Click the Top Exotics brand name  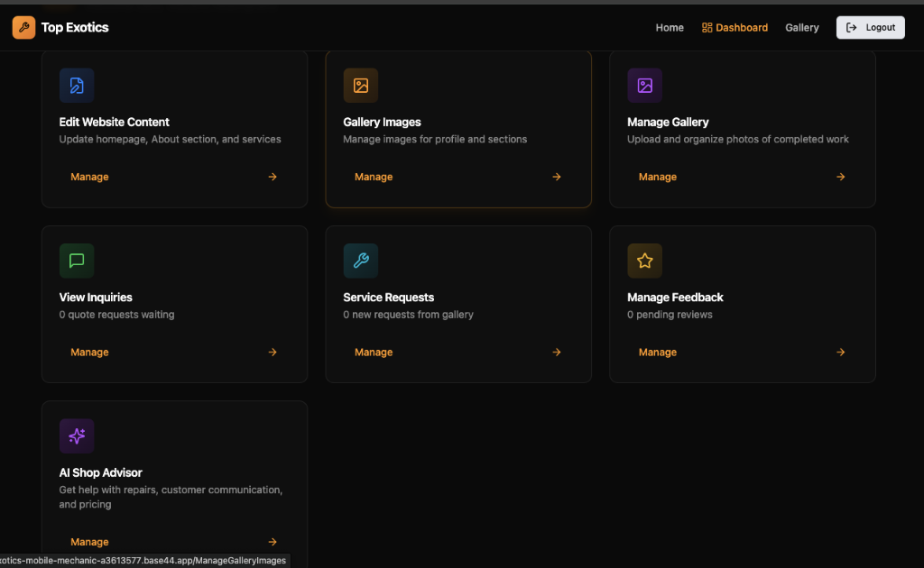coord(75,28)
